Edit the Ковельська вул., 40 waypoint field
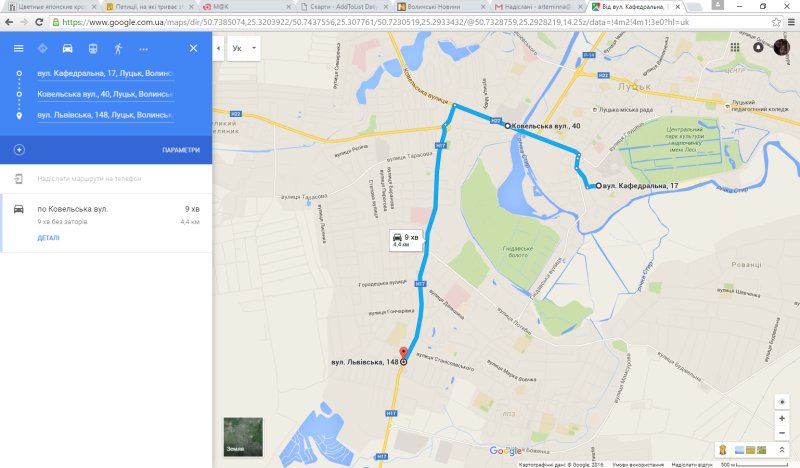This screenshot has height=468, width=800. coord(106,94)
